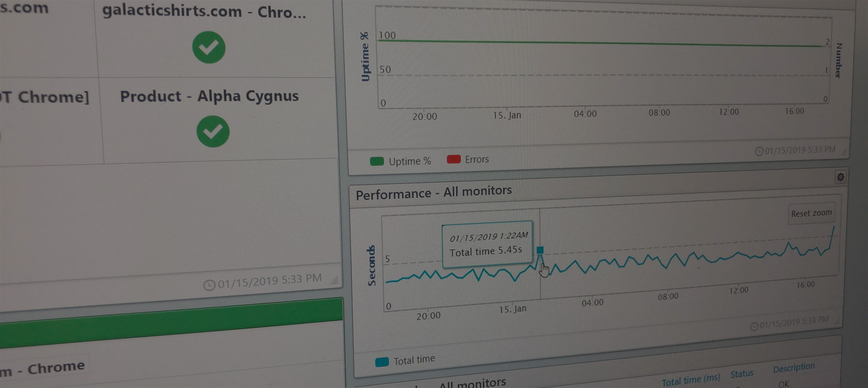Click the green check icon under galacticshirts.com
This screenshot has height=388, width=868.
209,47
